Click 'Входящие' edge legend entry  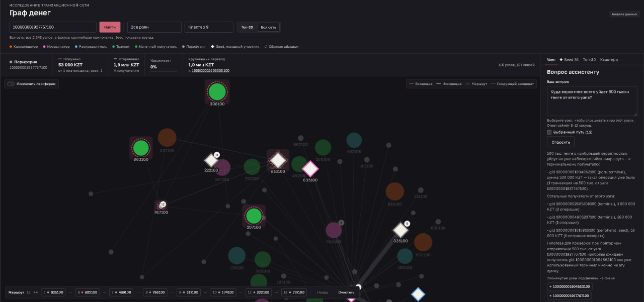pos(421,84)
